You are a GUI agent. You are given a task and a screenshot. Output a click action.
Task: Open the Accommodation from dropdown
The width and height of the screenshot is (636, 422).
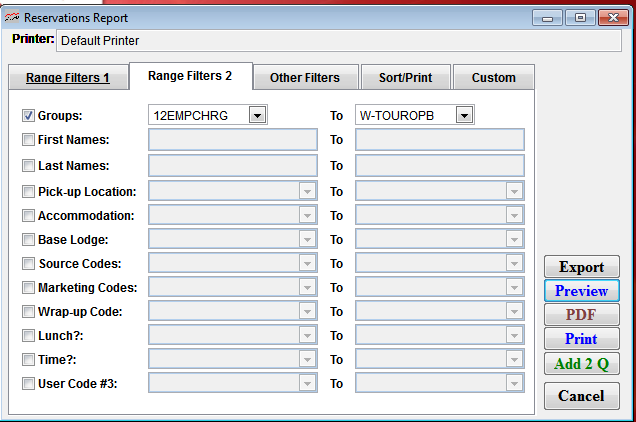point(307,215)
